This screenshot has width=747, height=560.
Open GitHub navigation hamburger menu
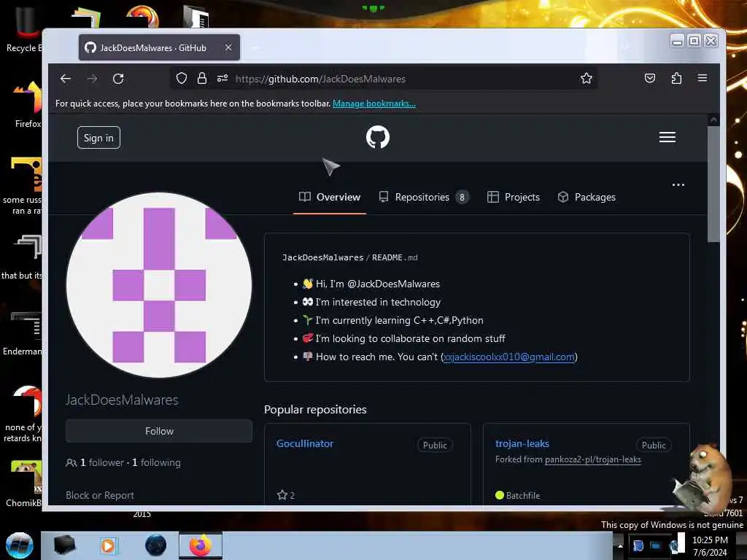667,137
